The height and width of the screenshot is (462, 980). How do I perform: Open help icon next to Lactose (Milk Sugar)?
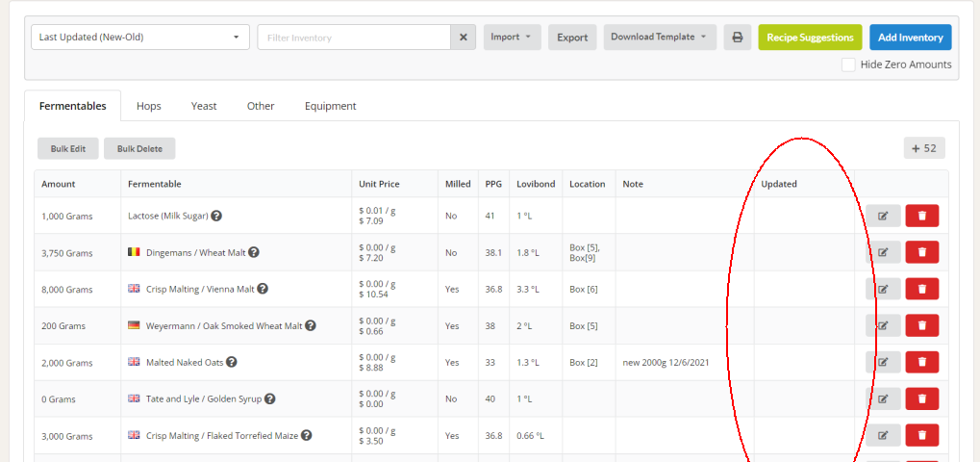(x=216, y=216)
